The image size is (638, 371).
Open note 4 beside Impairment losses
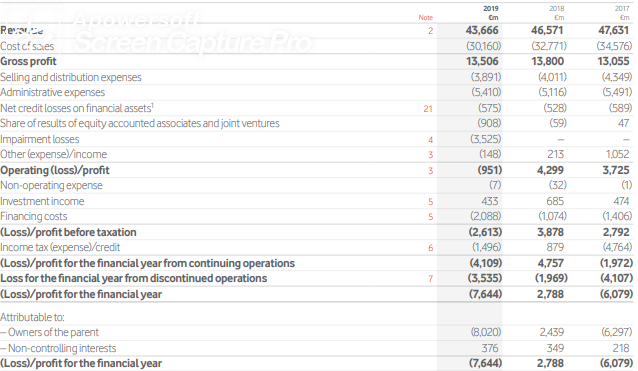coord(430,140)
